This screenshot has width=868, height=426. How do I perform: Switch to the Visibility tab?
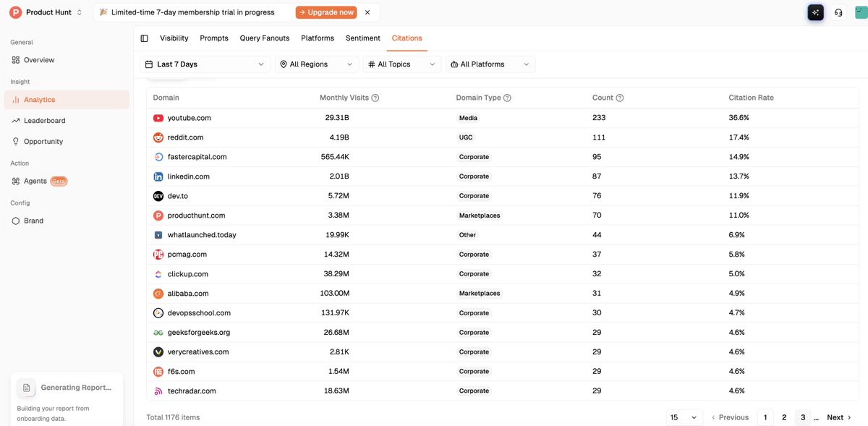[x=174, y=38]
